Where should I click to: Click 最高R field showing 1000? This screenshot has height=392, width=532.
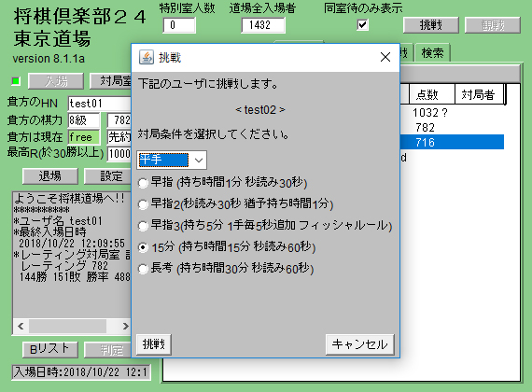(x=119, y=154)
